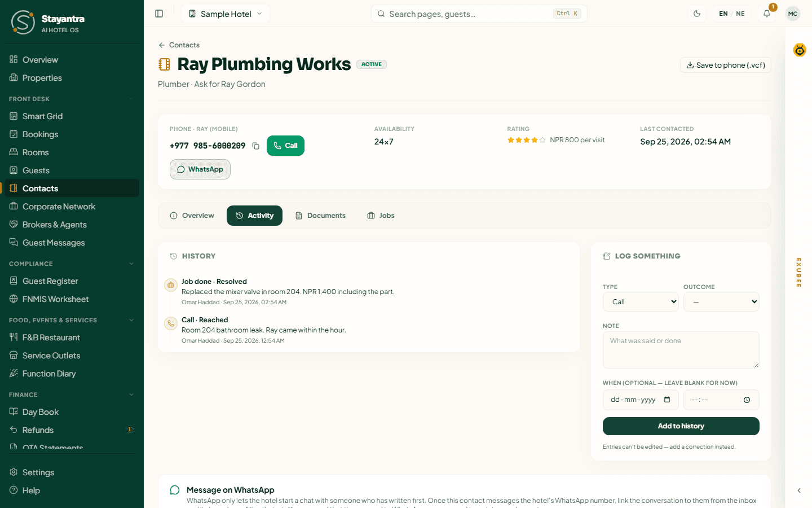Click the green Call button
The height and width of the screenshot is (508, 812).
pyautogui.click(x=285, y=146)
